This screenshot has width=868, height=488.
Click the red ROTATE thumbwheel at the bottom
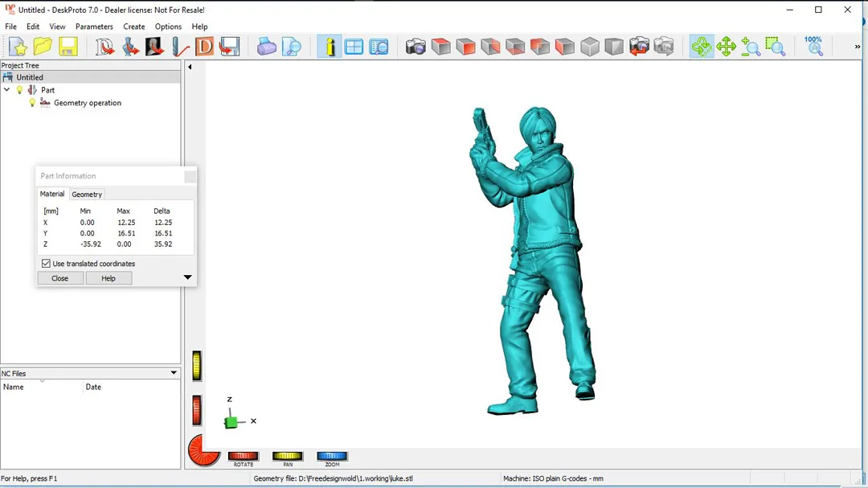243,456
